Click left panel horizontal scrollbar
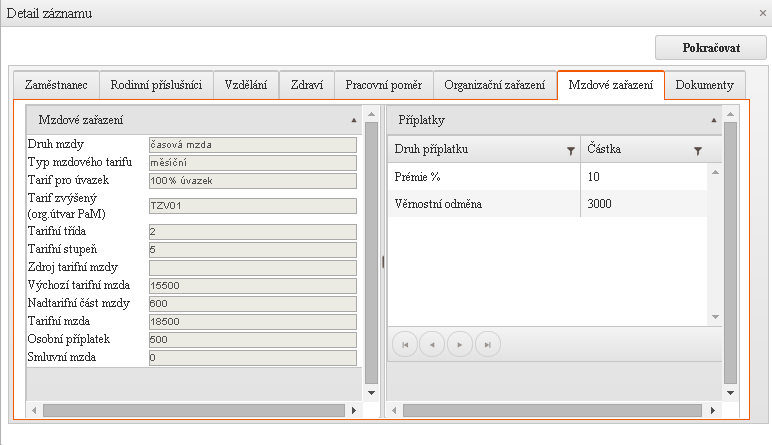Screen dimensions: 772x445 190,410
